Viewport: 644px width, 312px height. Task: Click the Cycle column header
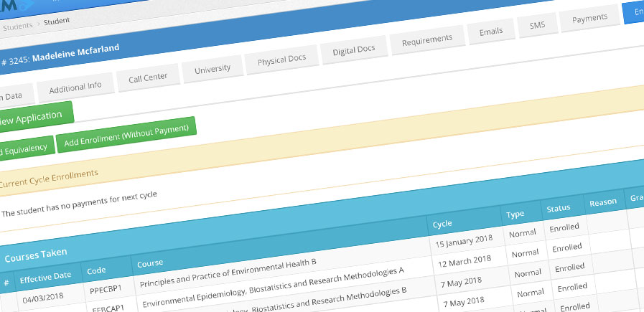442,223
